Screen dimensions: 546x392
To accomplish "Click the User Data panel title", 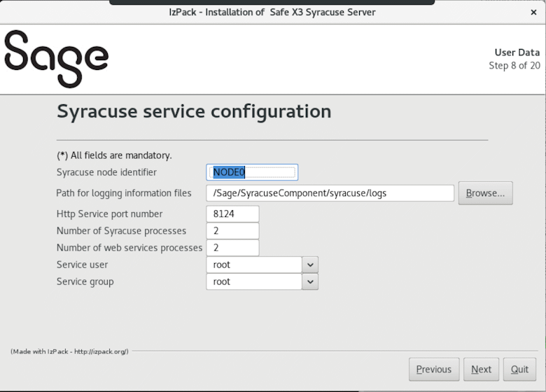I will 517,52.
